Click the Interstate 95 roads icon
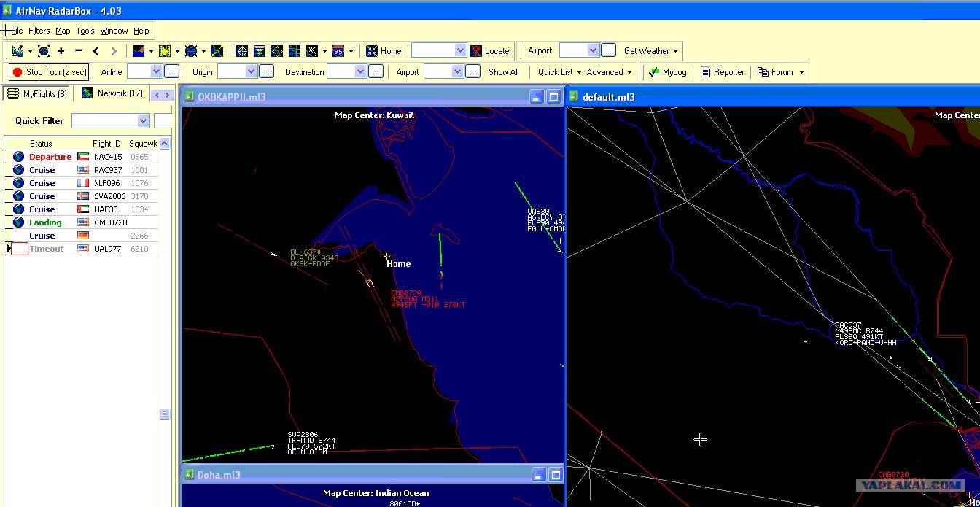Image resolution: width=980 pixels, height=507 pixels. pyautogui.click(x=338, y=51)
